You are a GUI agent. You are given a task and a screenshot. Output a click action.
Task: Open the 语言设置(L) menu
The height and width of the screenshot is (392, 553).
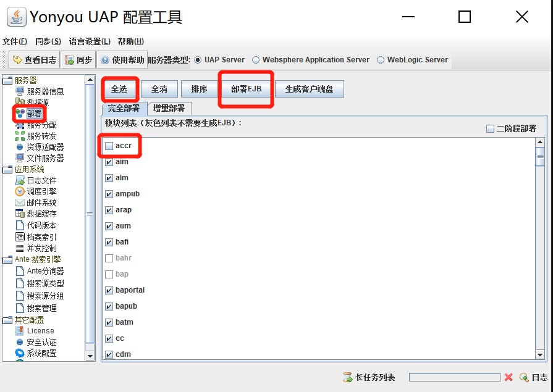click(x=90, y=41)
